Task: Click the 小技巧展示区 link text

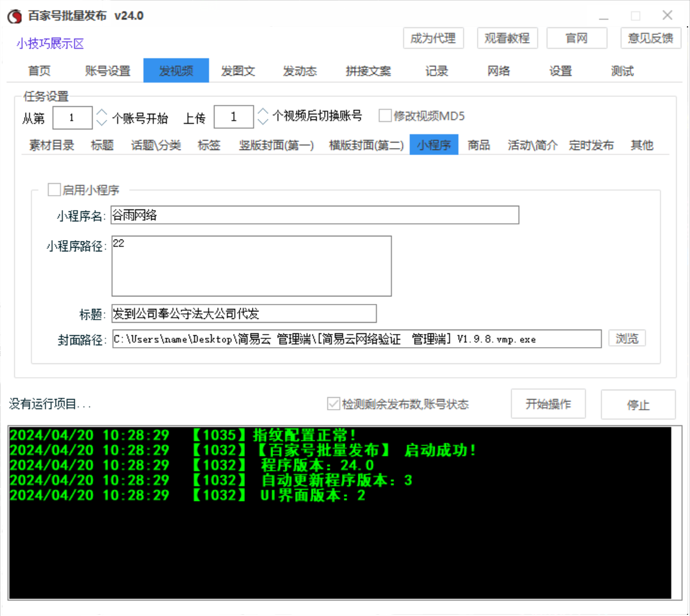Action: click(50, 44)
